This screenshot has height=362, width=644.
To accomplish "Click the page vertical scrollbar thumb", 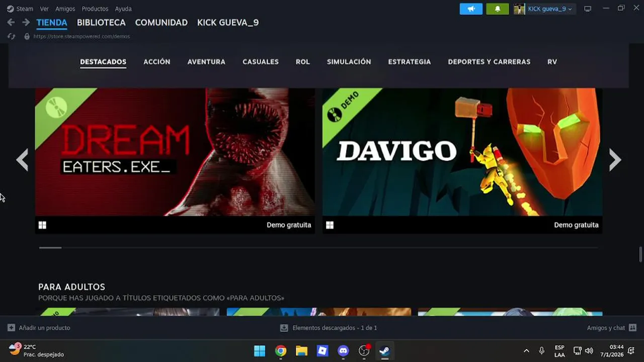I will [x=640, y=254].
